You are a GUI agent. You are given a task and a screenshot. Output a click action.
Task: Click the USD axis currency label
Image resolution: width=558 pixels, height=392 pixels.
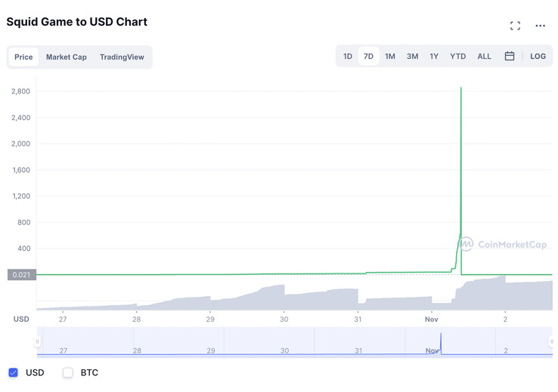21,319
